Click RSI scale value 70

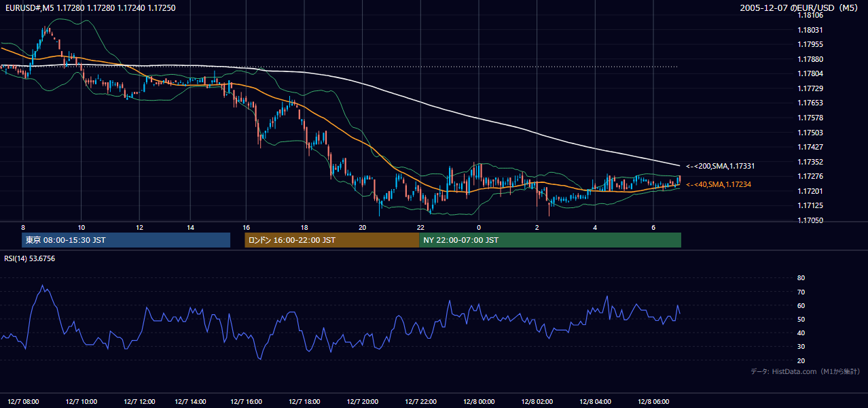(801, 292)
